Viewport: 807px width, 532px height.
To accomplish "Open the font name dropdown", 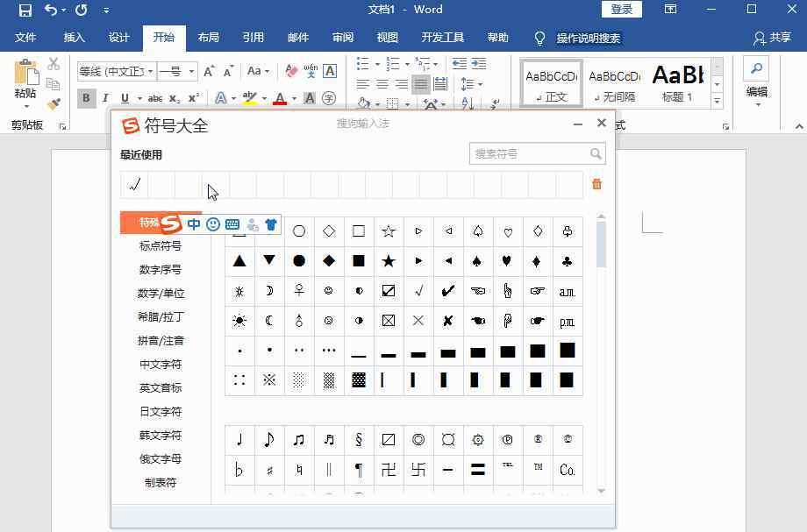I will (151, 71).
